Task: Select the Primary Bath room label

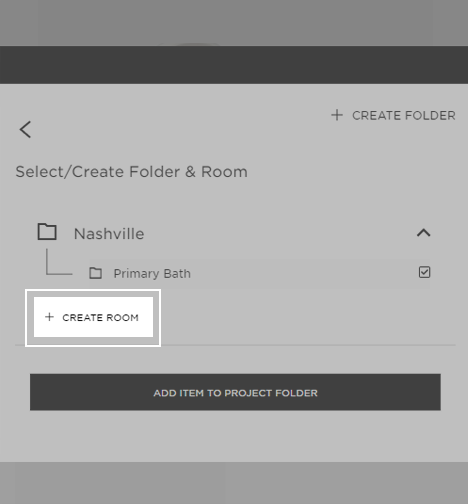Action: click(152, 273)
